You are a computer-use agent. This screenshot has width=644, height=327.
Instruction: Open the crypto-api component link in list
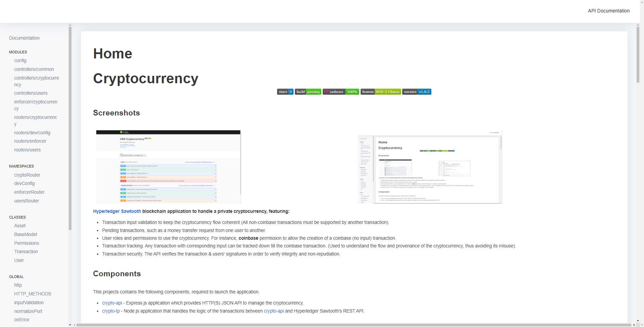pyautogui.click(x=112, y=303)
